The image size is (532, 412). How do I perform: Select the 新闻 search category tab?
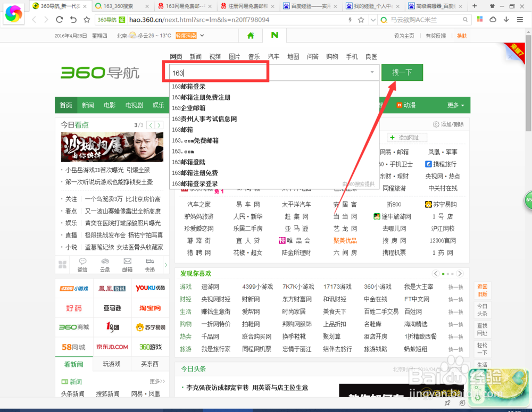(195, 57)
